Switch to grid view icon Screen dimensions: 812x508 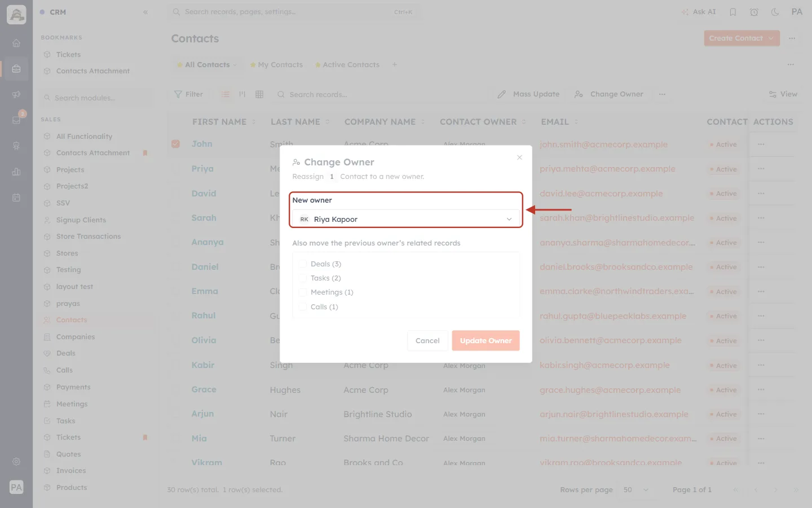259,94
